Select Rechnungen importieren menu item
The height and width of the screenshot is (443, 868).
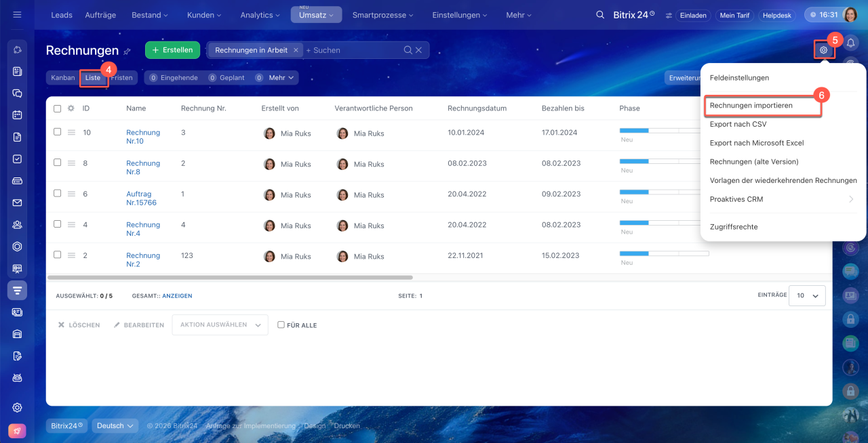(751, 106)
